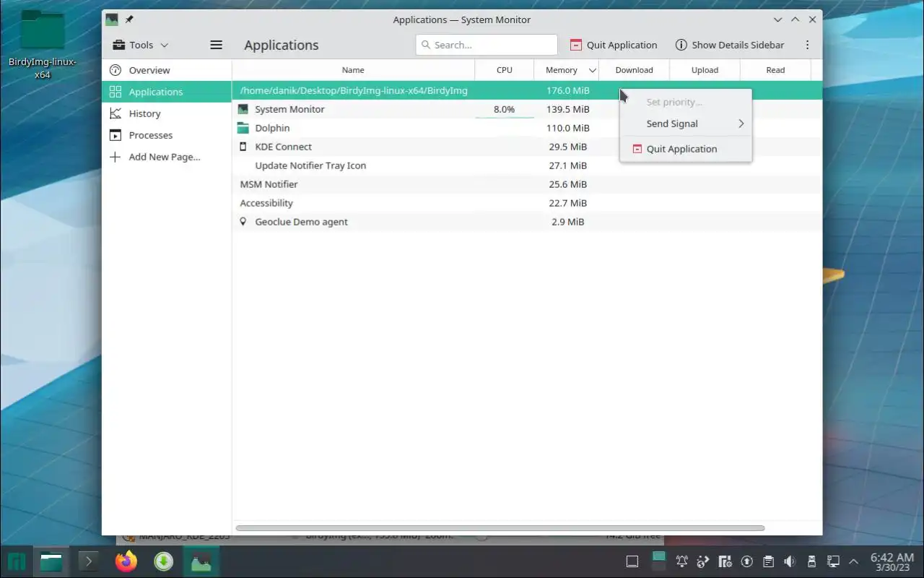924x578 pixels.
Task: Click the KDE Connect phone icon
Action: (243, 147)
